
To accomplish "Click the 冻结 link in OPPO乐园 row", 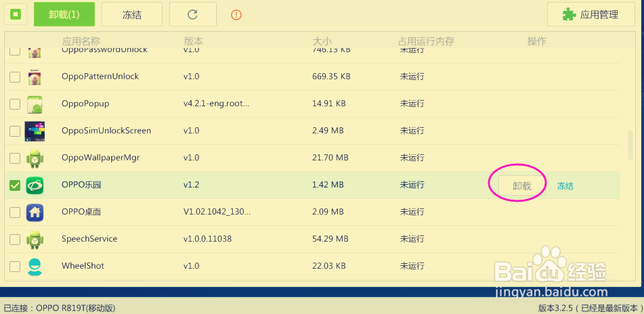I will coord(565,186).
